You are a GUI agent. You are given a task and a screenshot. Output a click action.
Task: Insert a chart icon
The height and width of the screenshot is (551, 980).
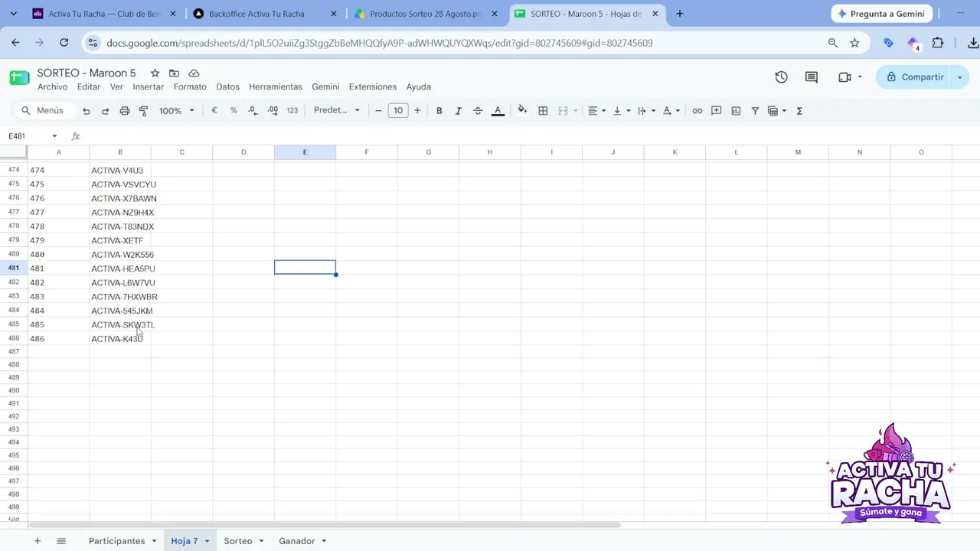(736, 111)
